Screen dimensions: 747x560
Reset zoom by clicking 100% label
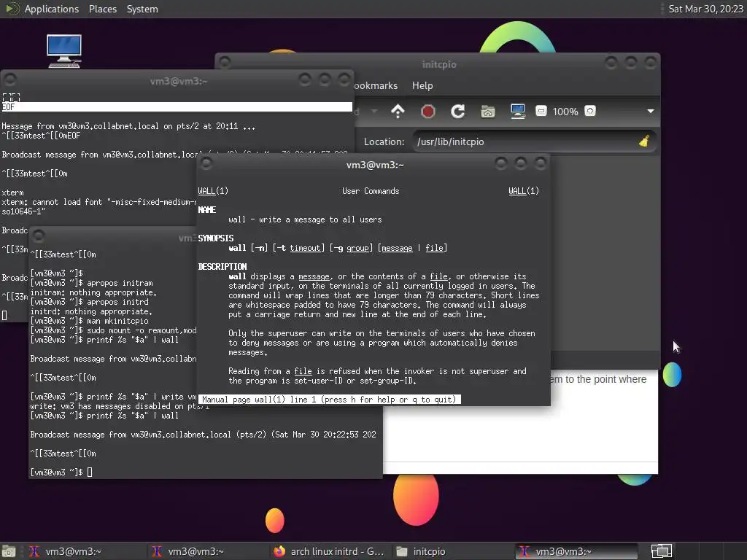[565, 112]
